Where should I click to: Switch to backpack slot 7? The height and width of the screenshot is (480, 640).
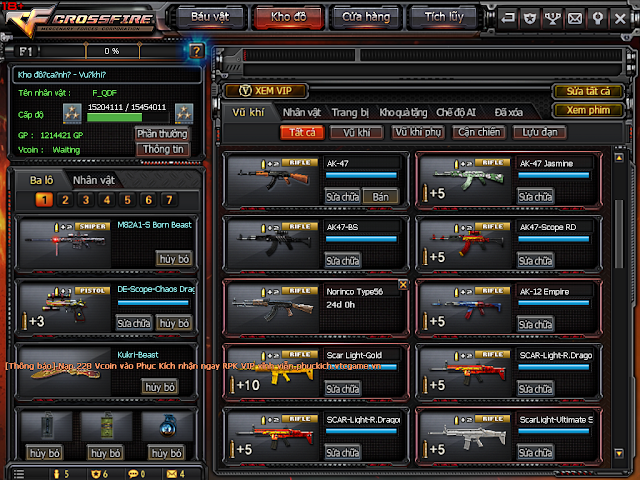click(x=169, y=200)
